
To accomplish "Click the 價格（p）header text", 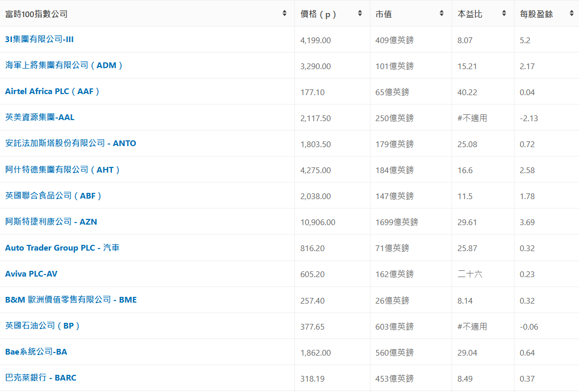I will point(318,14).
